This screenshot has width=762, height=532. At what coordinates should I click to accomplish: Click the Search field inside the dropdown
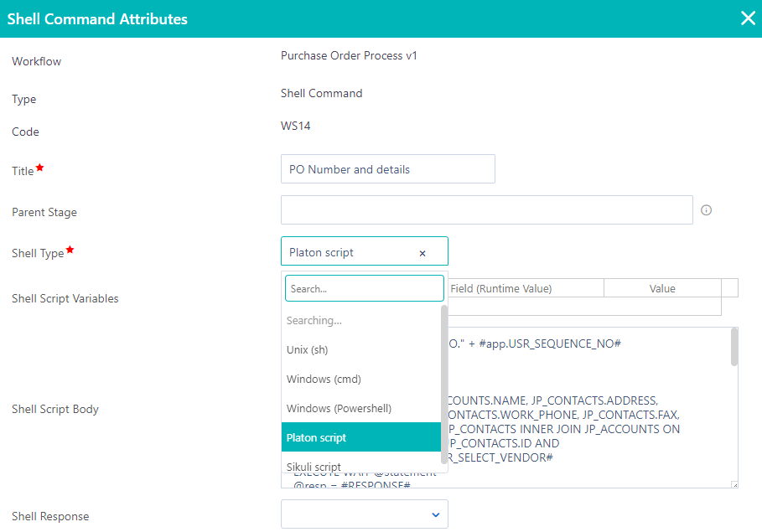coord(365,287)
